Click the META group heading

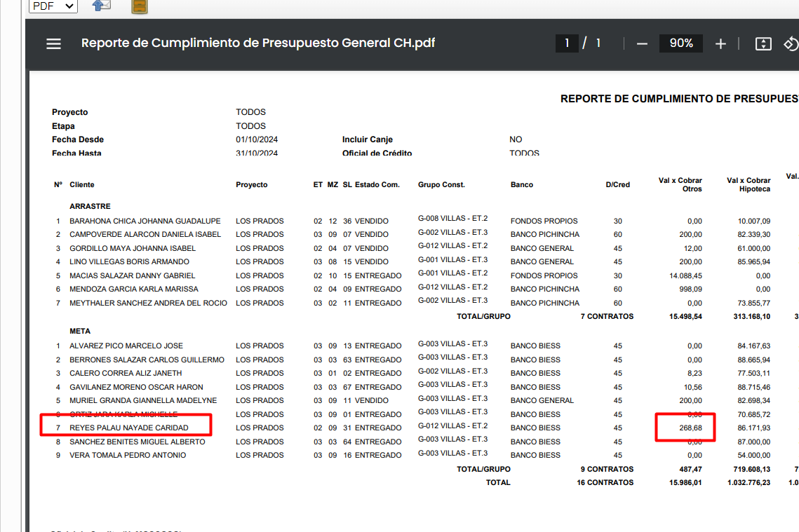point(80,331)
